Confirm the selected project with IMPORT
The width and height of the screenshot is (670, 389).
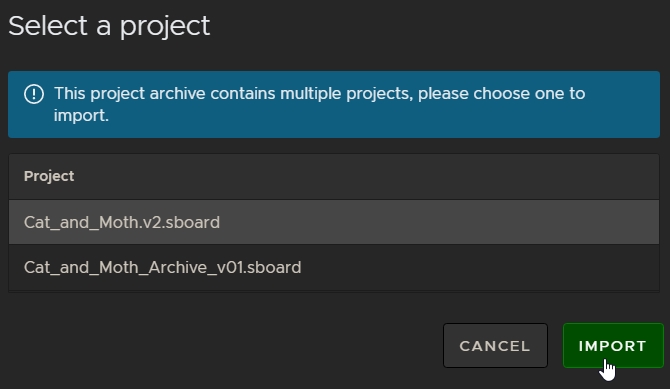tap(613, 345)
